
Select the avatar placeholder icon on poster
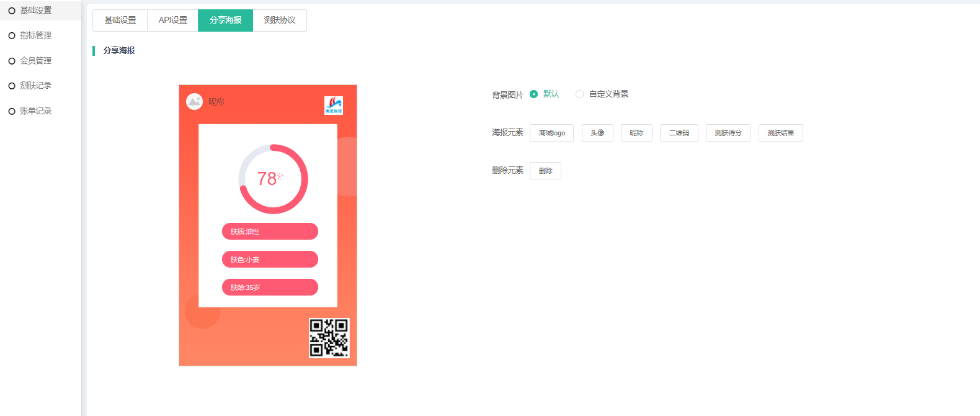pos(194,101)
